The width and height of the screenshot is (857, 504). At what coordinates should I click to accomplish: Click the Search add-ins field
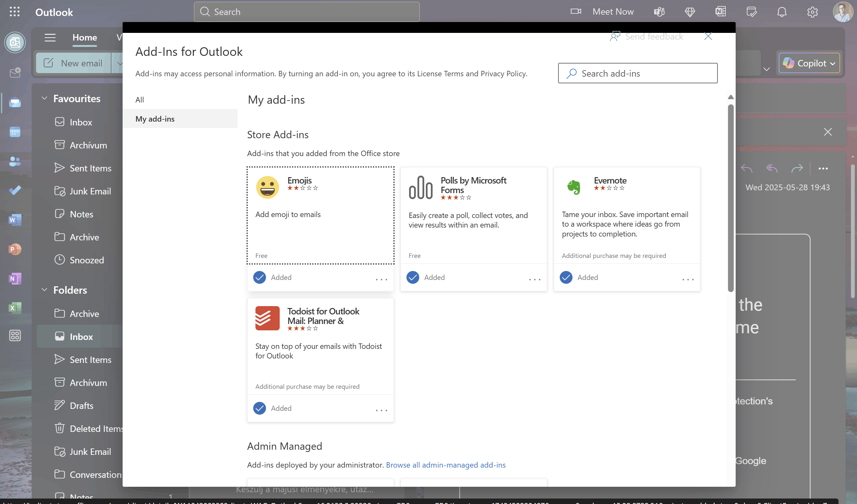pyautogui.click(x=638, y=73)
